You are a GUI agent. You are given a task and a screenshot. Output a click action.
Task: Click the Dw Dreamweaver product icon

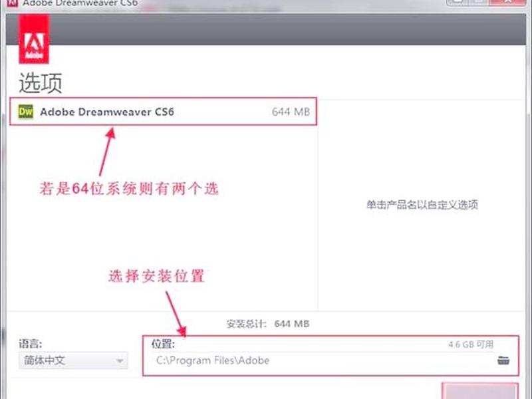coord(26,111)
